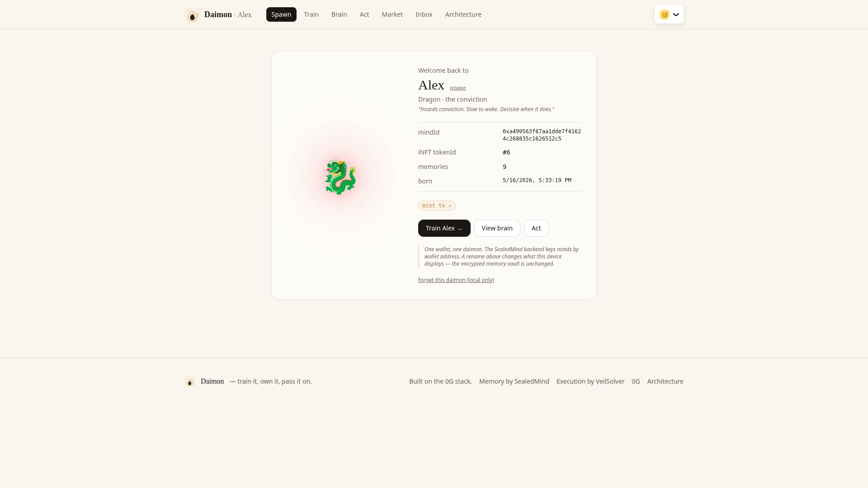Click the Act button in the card
The height and width of the screenshot is (488, 868).
point(536,228)
